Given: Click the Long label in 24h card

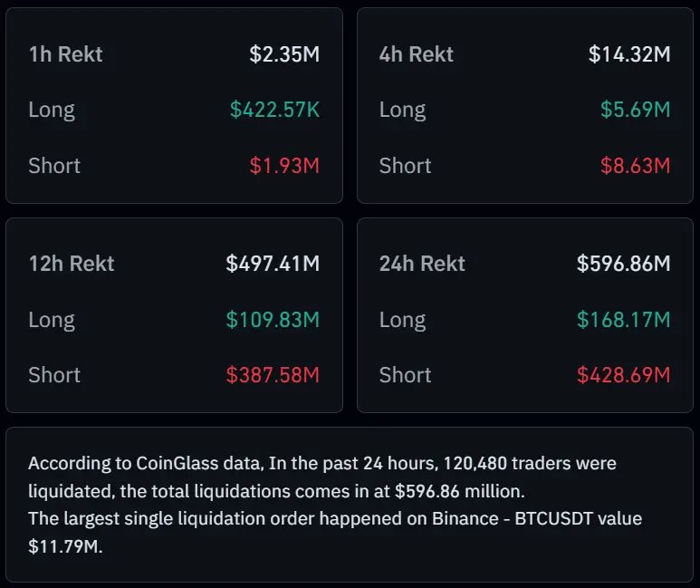Looking at the screenshot, I should (402, 320).
